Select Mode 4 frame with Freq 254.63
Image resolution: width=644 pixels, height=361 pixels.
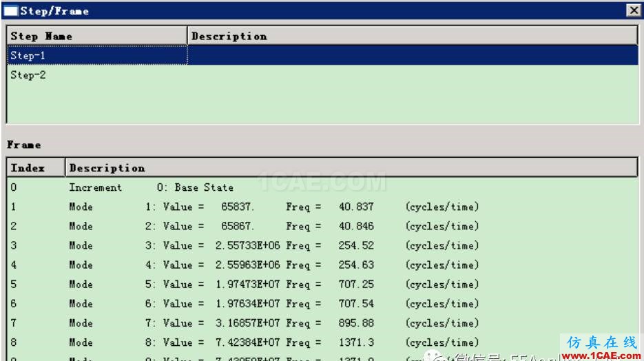pyautogui.click(x=322, y=265)
